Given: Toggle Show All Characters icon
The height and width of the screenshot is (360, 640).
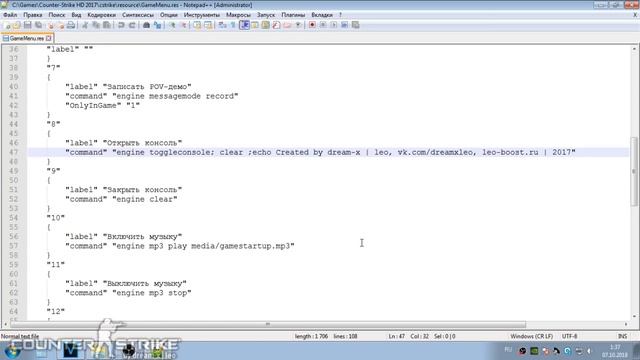Looking at the screenshot, I should 233,25.
